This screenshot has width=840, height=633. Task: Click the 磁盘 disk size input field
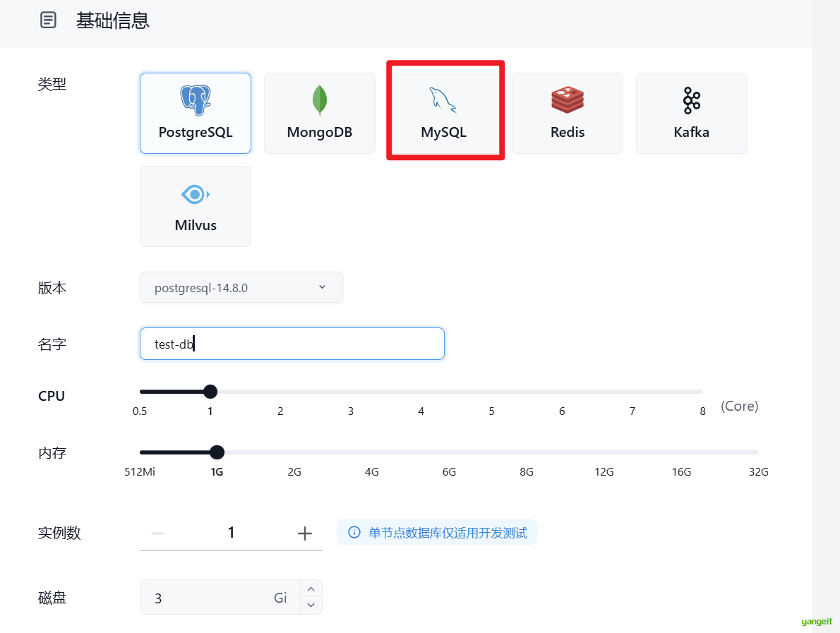pyautogui.click(x=220, y=598)
